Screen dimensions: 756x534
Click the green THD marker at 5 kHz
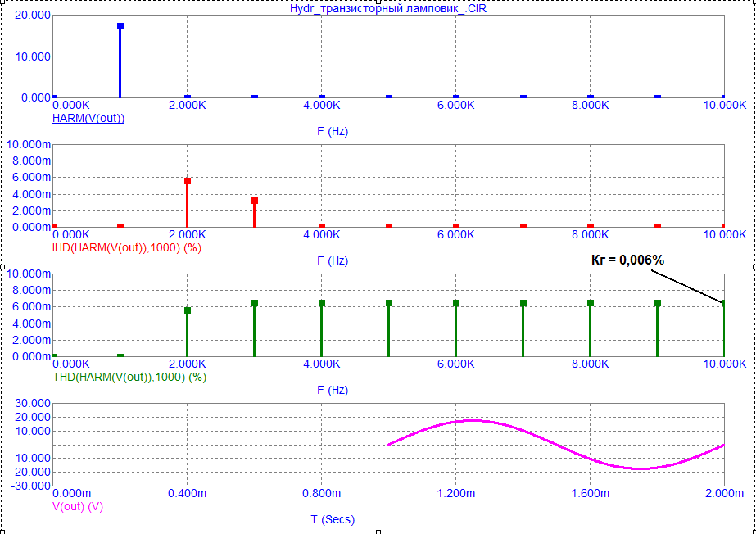point(388,303)
